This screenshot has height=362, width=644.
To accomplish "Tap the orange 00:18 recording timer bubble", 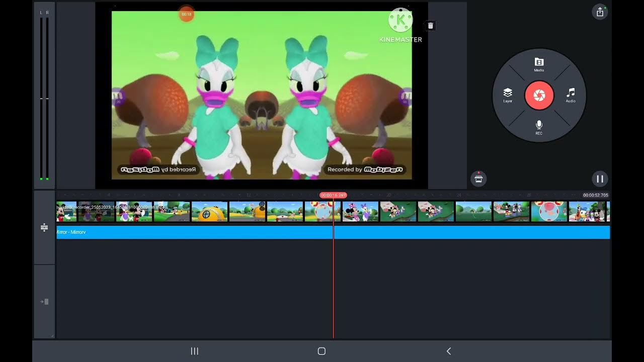I will (x=186, y=14).
